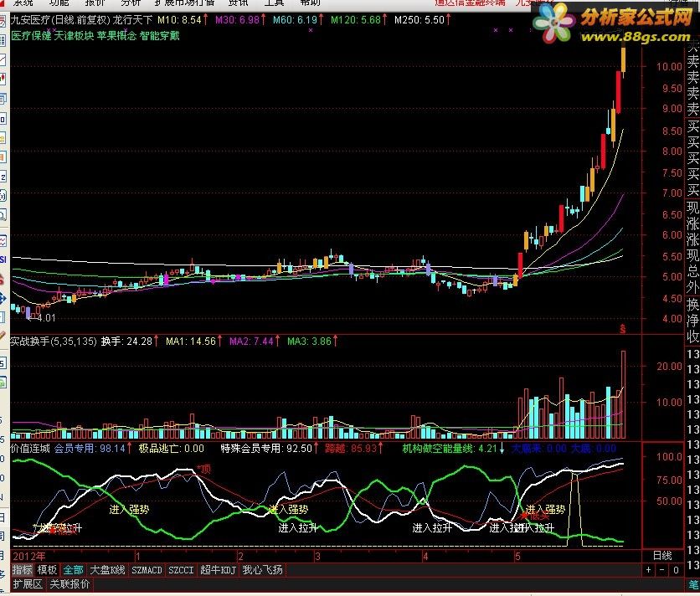Select the SZCCI indicator tab

(x=181, y=570)
